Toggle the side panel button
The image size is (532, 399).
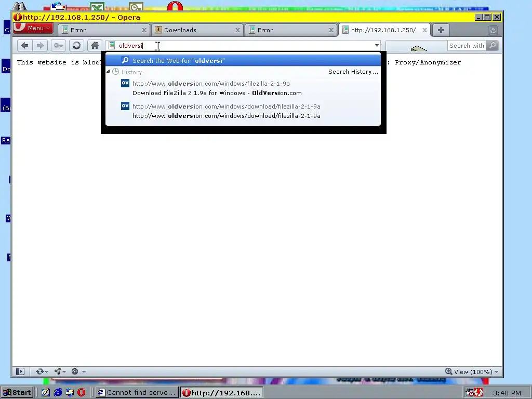pos(20,371)
